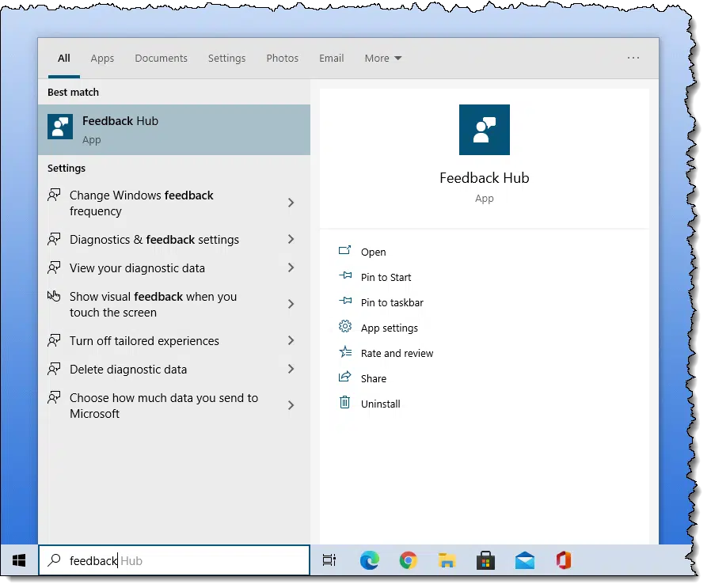This screenshot has height=588, width=711.
Task: Click the Share arrow icon
Action: pos(344,376)
